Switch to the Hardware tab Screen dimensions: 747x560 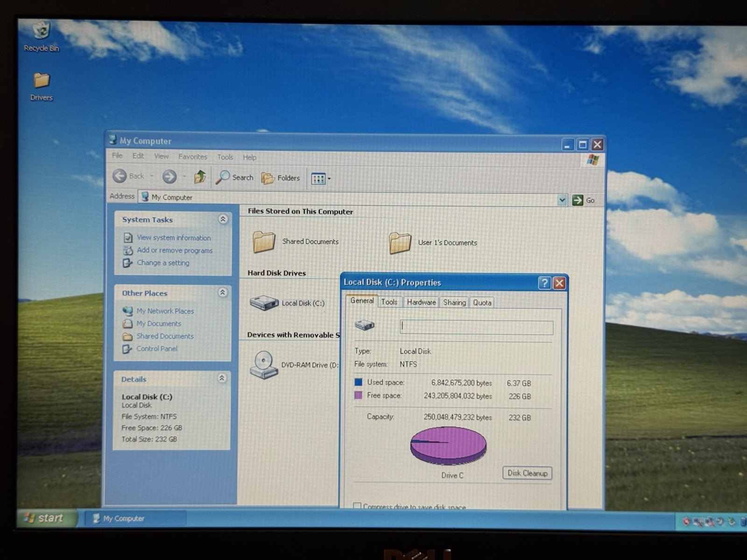pyautogui.click(x=421, y=302)
